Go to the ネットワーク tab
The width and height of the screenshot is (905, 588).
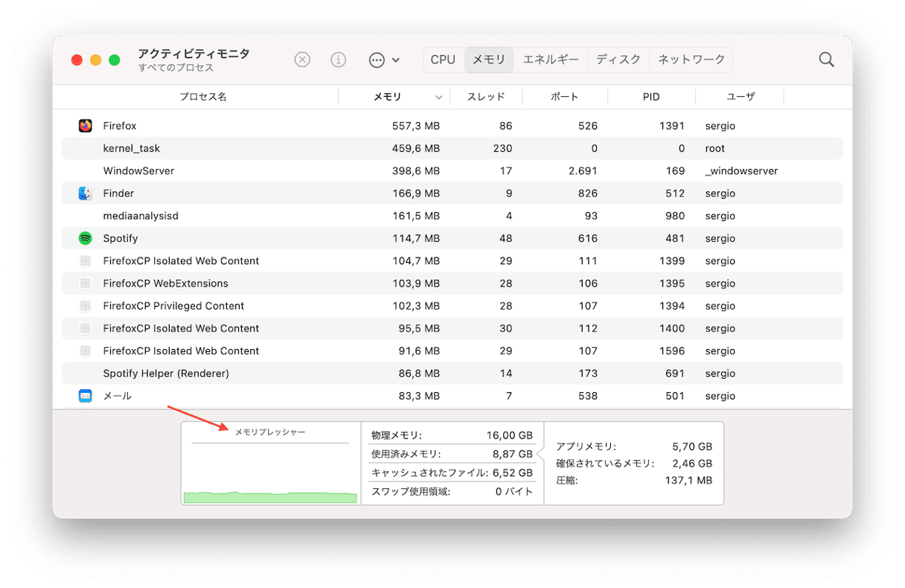691,60
